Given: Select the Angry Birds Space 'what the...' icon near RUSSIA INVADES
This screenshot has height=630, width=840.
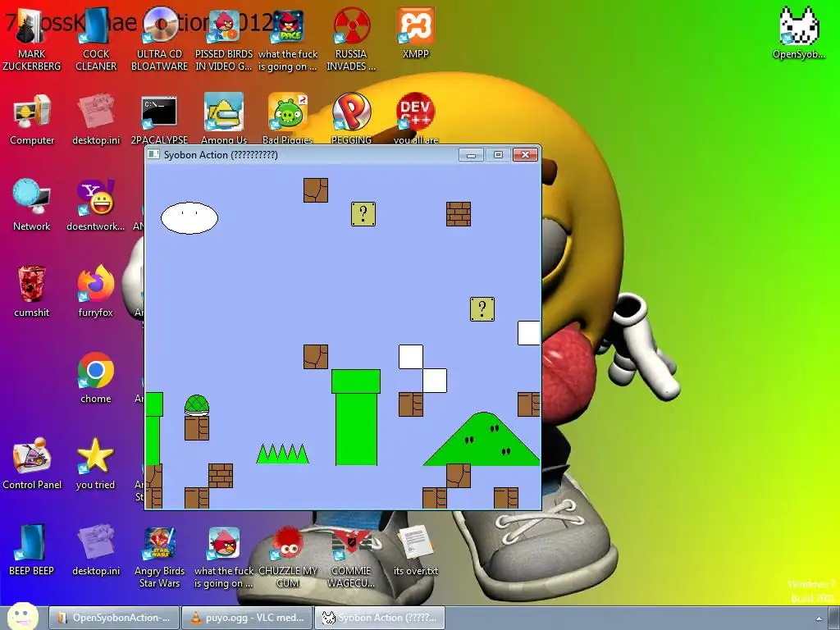Looking at the screenshot, I should (288, 40).
